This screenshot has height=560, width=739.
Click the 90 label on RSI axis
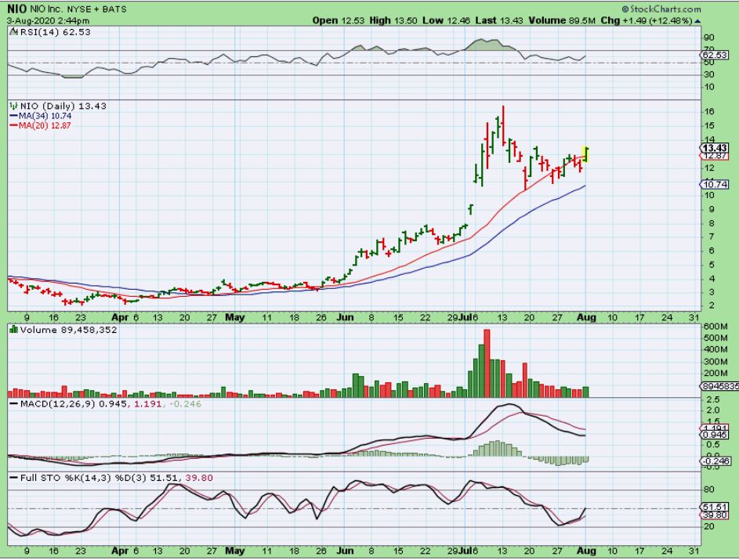click(x=709, y=38)
